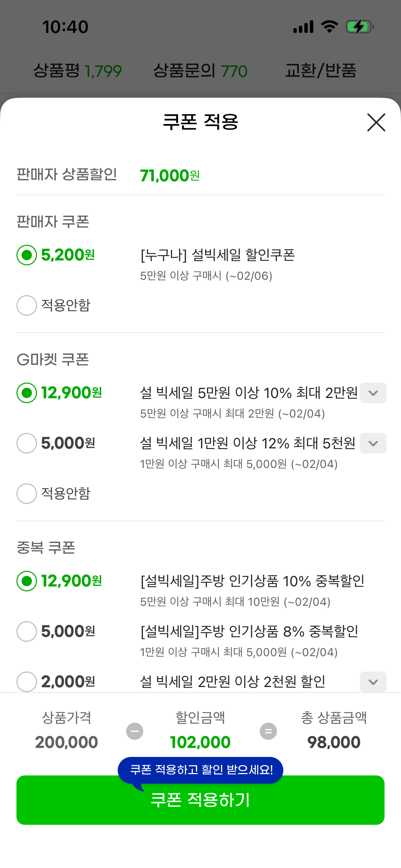This screenshot has height=868, width=401.
Task: Pick the 5,000원 G마켓 쿠폰 option
Action: (27, 443)
